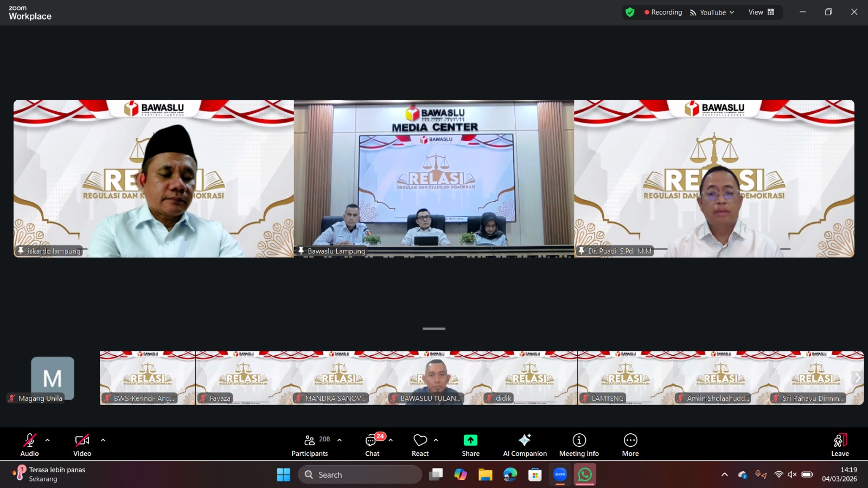Screen dimensions: 868x488
Task: Click the pin icon on Bawaslu Lampung
Action: pyautogui.click(x=301, y=251)
